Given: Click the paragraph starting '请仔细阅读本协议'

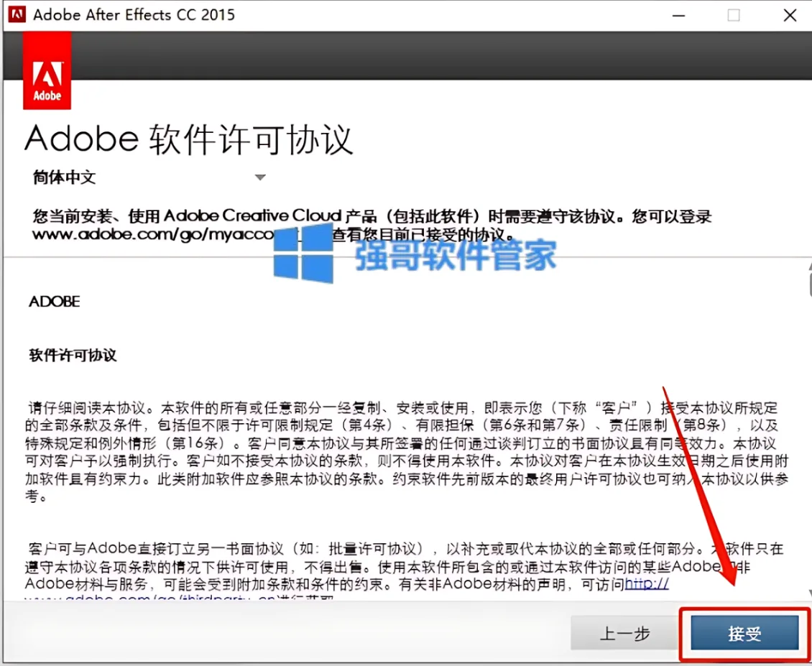Looking at the screenshot, I should [x=407, y=452].
